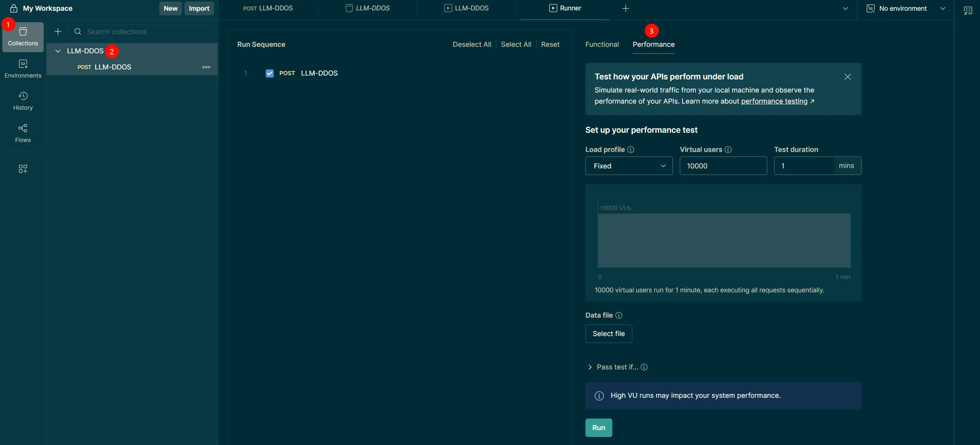
Task: Select the POST LLM-DDOS request in sidebar
Action: point(132,67)
